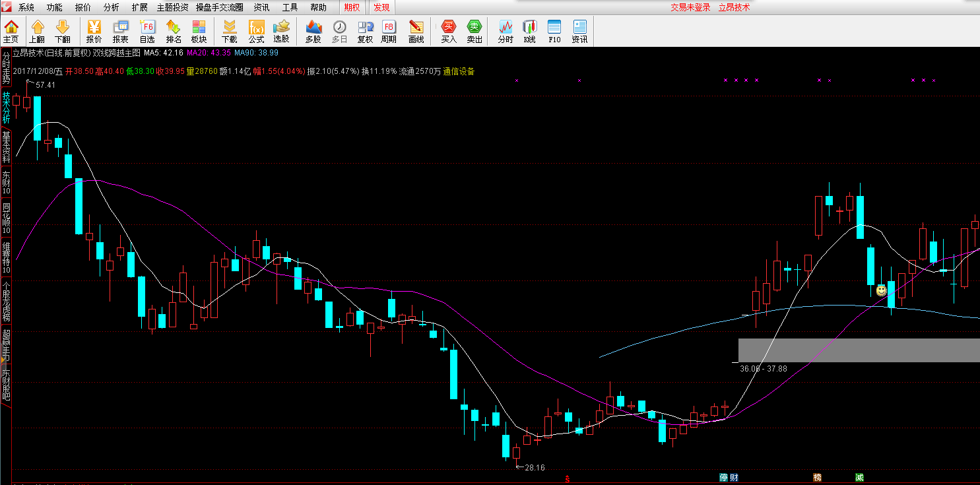Image resolution: width=980 pixels, height=485 pixels.
Task: Open the 排名 ranking icon
Action: [x=174, y=31]
